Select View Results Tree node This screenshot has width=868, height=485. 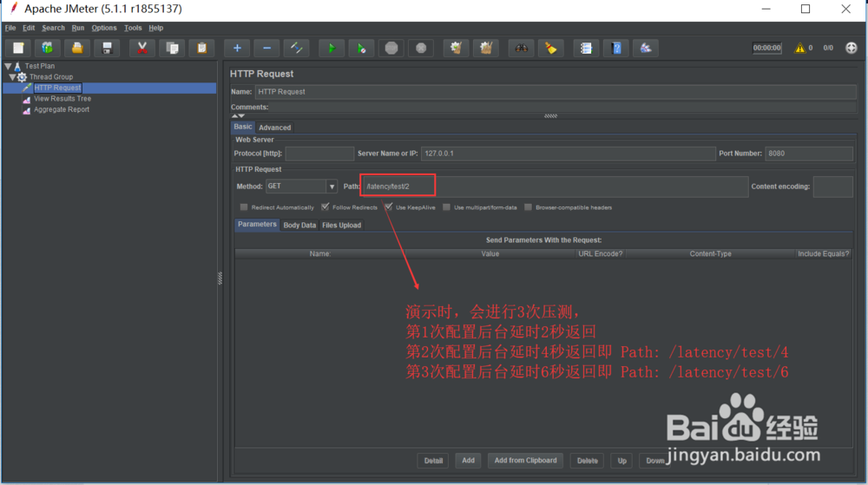(62, 98)
